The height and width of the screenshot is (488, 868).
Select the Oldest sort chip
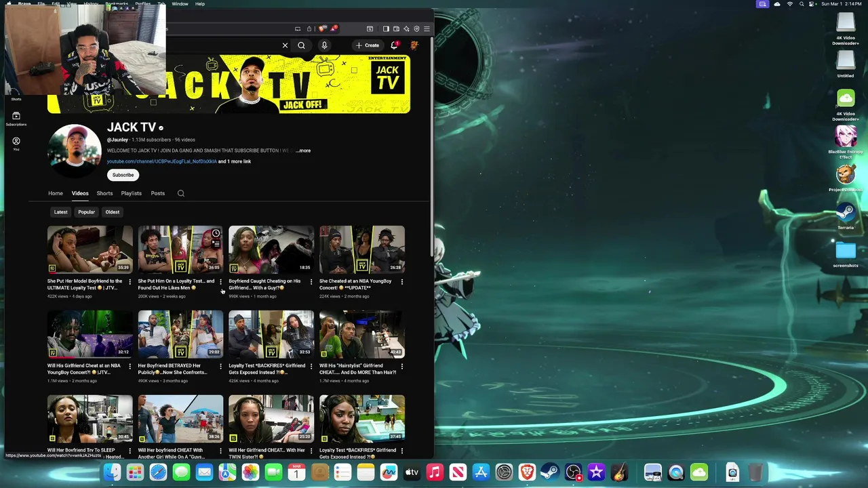click(113, 212)
